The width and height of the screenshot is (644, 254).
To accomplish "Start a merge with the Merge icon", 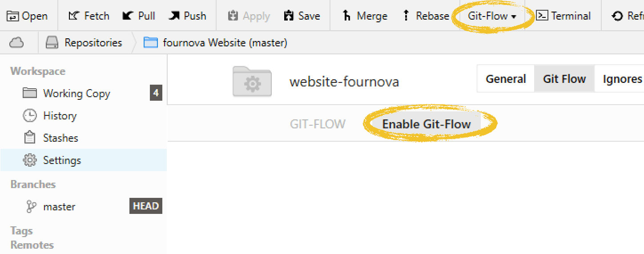I will (347, 16).
